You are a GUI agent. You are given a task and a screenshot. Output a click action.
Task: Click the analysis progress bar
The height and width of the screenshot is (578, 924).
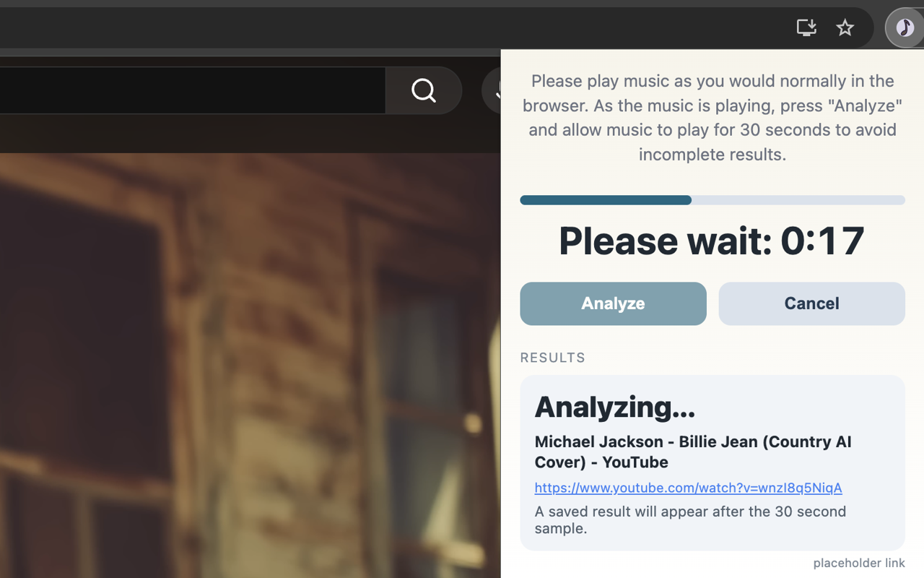click(712, 200)
